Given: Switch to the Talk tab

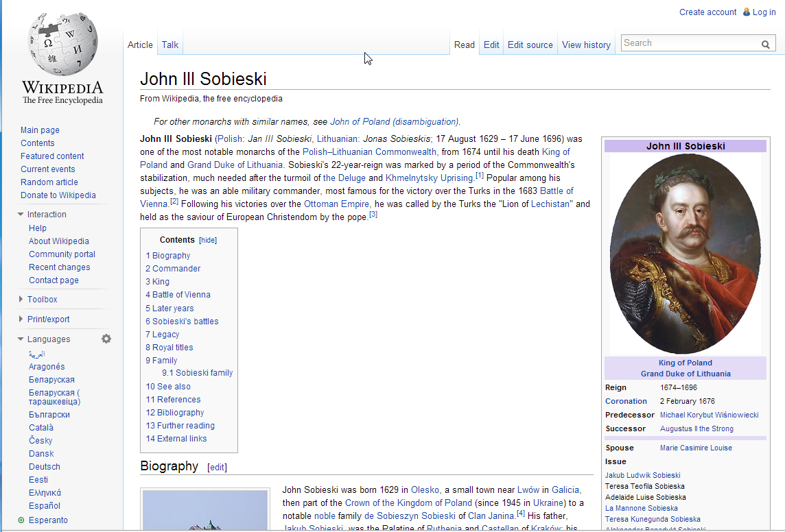Looking at the screenshot, I should click(x=169, y=45).
